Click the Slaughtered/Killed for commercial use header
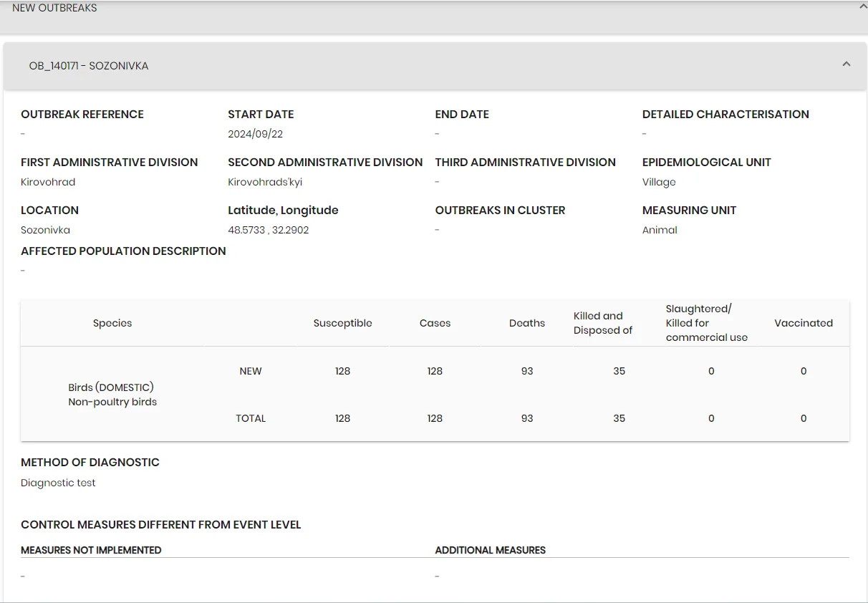 (x=706, y=323)
